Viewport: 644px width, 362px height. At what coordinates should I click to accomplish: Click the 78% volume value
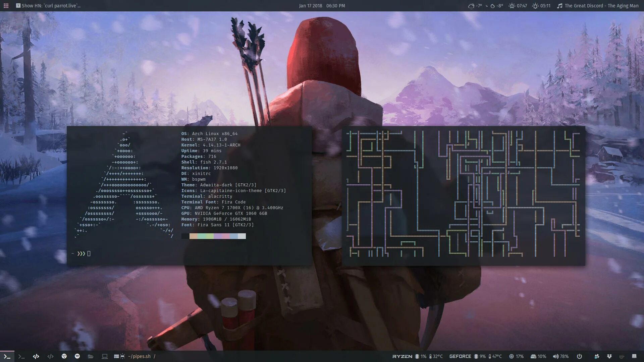564,356
